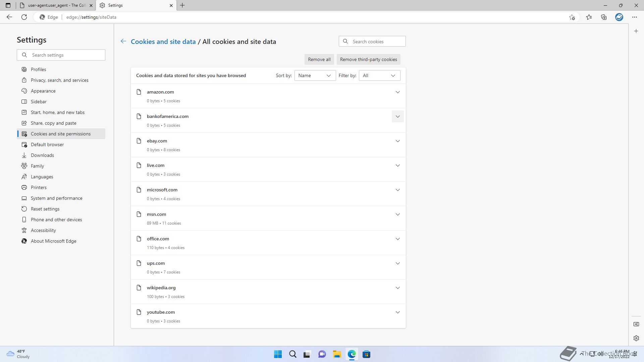Open taskbar Search icon

click(x=292, y=354)
